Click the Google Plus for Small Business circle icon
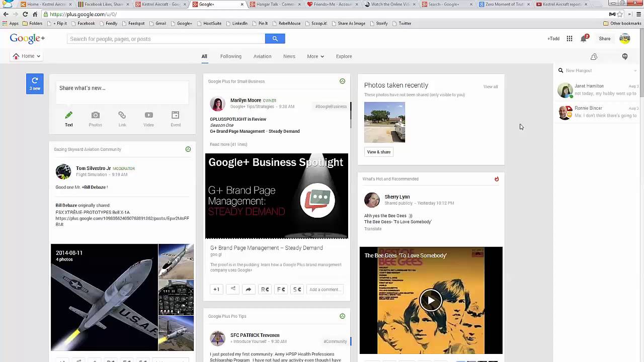Screen dimensions: 644x362 343,81
